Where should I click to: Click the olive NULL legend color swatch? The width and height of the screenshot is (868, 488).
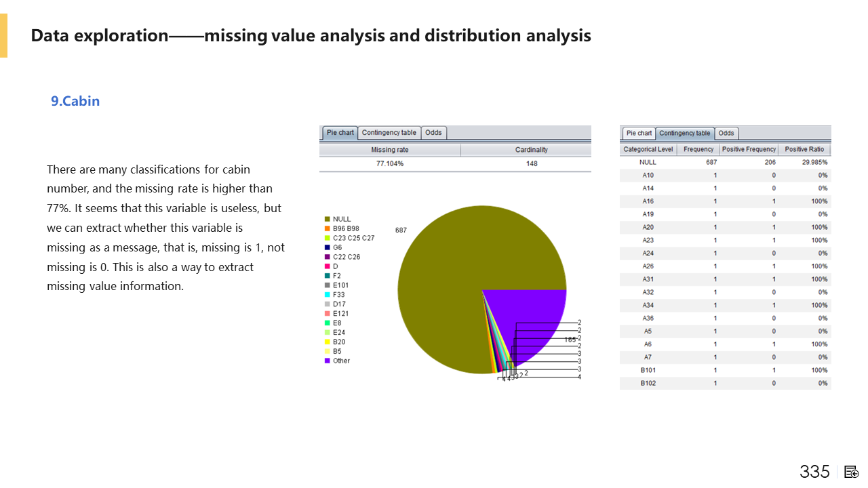point(327,220)
